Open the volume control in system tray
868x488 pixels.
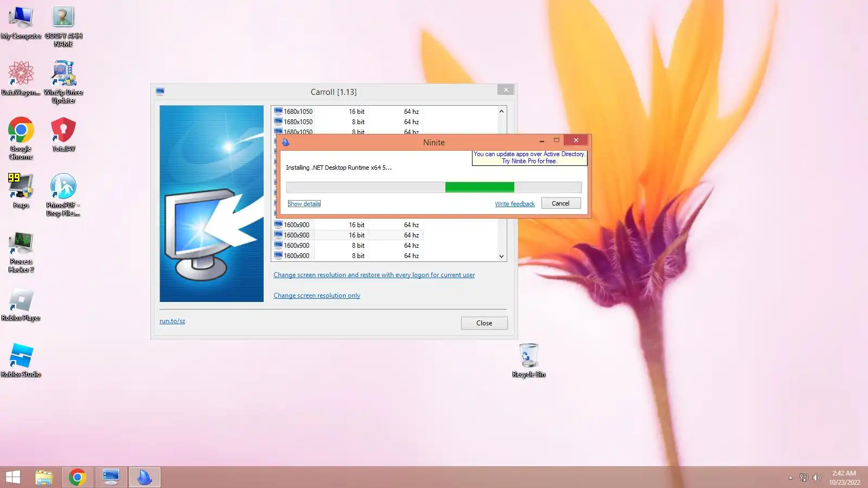tap(816, 478)
